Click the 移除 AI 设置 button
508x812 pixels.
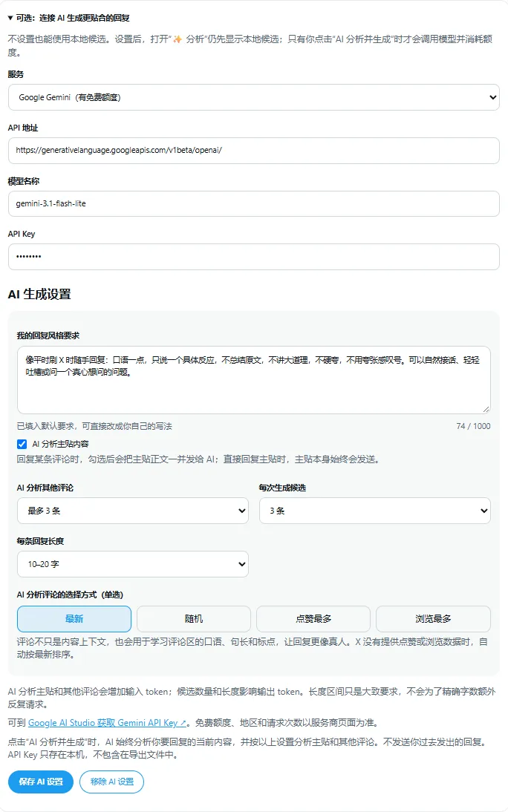pyautogui.click(x=112, y=782)
